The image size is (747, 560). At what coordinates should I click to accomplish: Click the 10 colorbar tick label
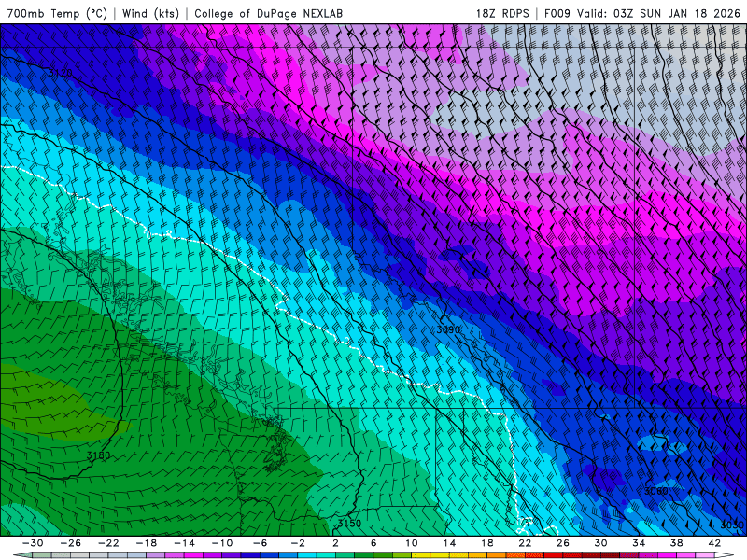[412, 543]
